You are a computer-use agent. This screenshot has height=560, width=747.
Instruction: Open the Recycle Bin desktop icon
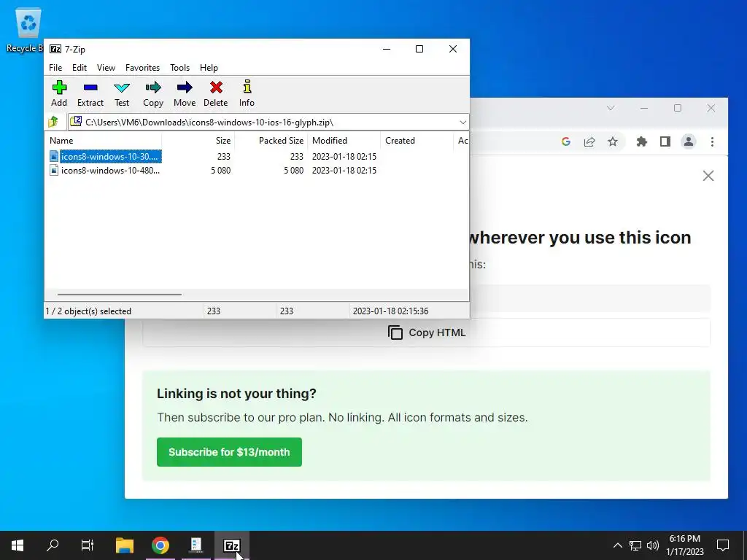tap(28, 30)
